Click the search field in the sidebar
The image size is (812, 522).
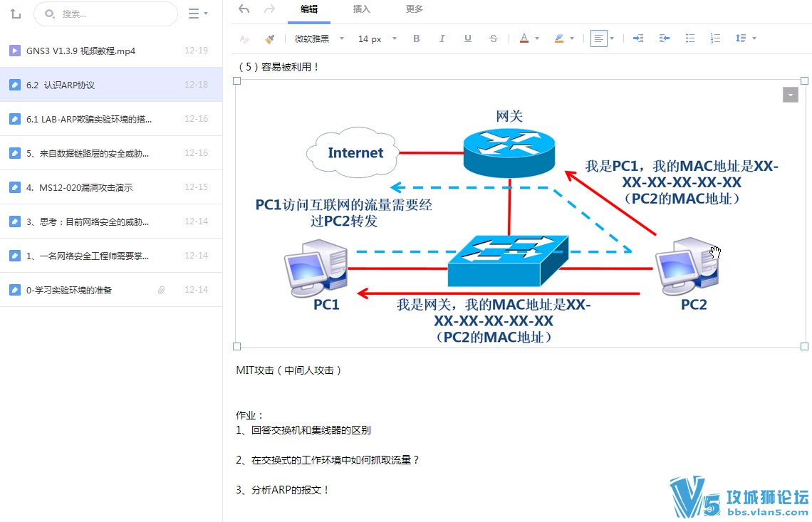coord(105,14)
